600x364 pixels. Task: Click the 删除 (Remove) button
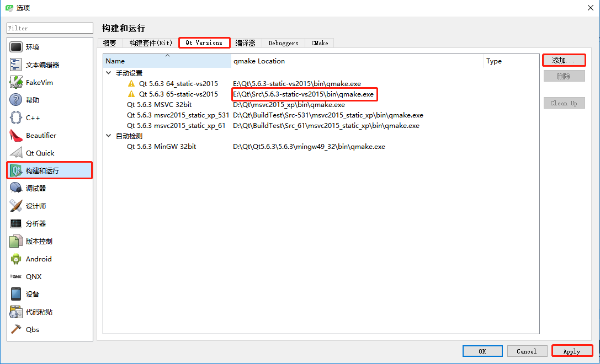(564, 76)
